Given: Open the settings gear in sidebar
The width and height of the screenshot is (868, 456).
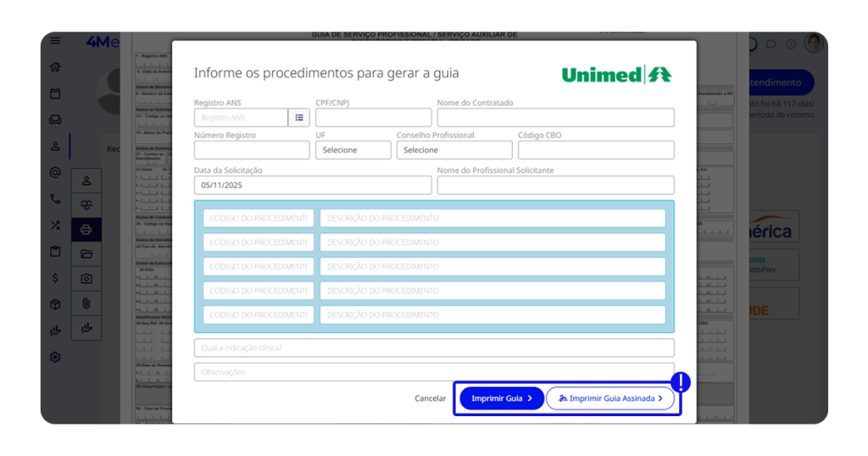Looking at the screenshot, I should pos(55,357).
